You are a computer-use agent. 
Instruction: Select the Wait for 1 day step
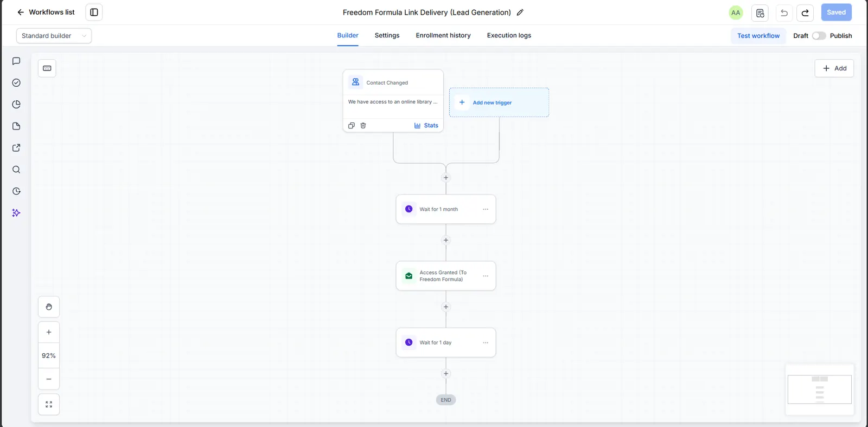point(445,342)
